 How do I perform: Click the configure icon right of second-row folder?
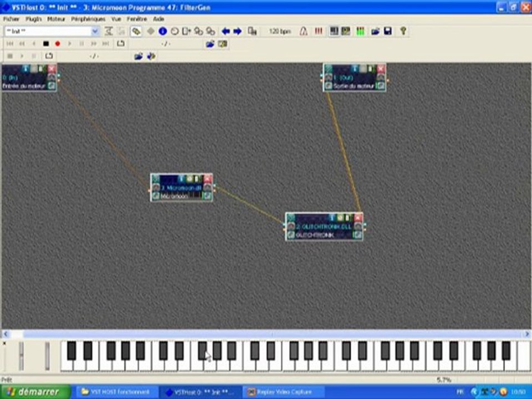(x=223, y=44)
